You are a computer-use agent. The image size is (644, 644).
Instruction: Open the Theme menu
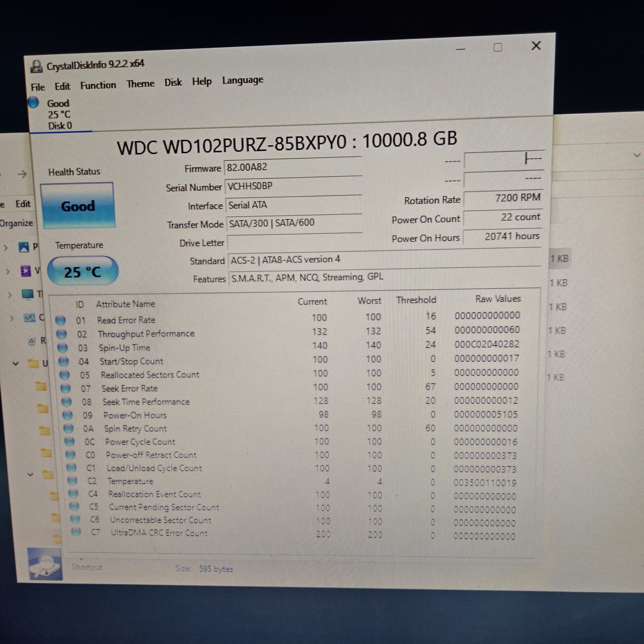point(140,83)
